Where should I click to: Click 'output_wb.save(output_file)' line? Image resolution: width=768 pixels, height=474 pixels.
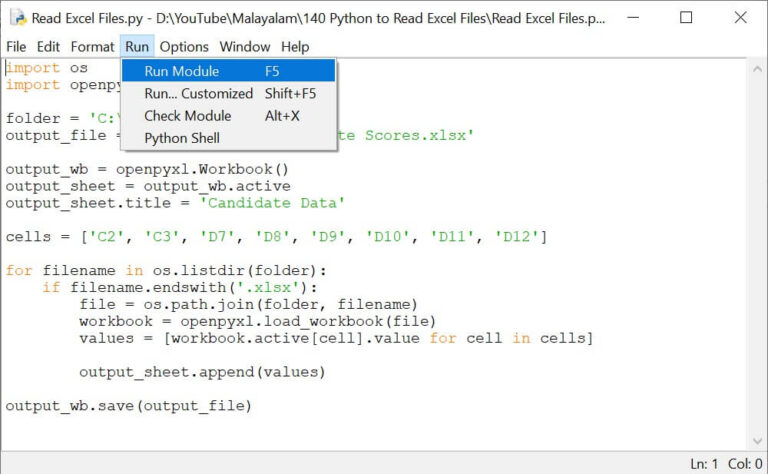coord(128,405)
